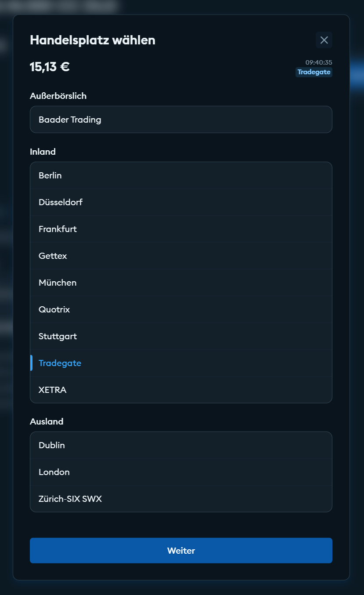This screenshot has height=595, width=364.
Task: Click the Tradegate badge below the timestamp
Action: [314, 72]
